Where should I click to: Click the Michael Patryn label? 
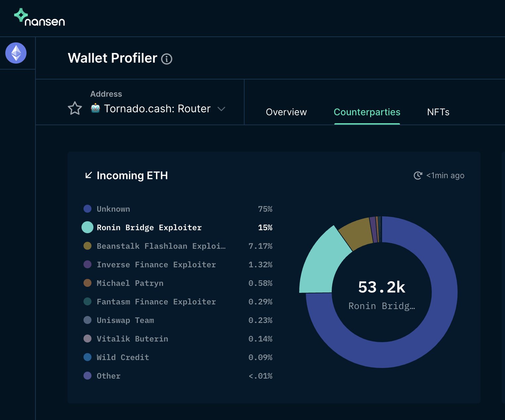(130, 283)
